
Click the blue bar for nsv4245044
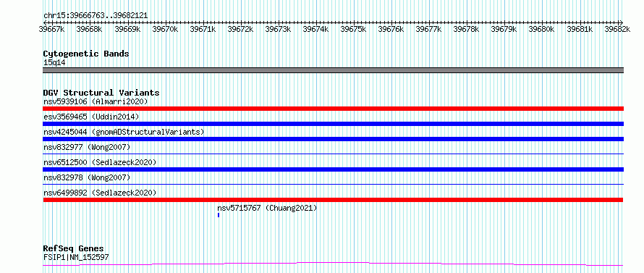click(333, 139)
